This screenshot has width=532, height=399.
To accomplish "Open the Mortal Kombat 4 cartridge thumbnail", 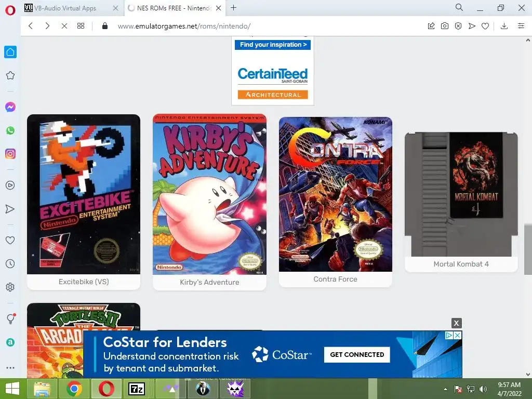I will (461, 194).
